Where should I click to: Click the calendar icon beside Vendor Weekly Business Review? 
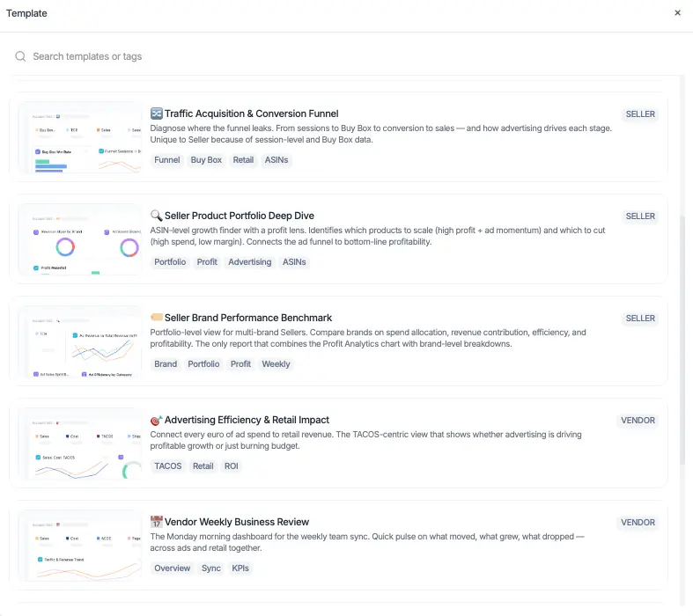point(156,522)
